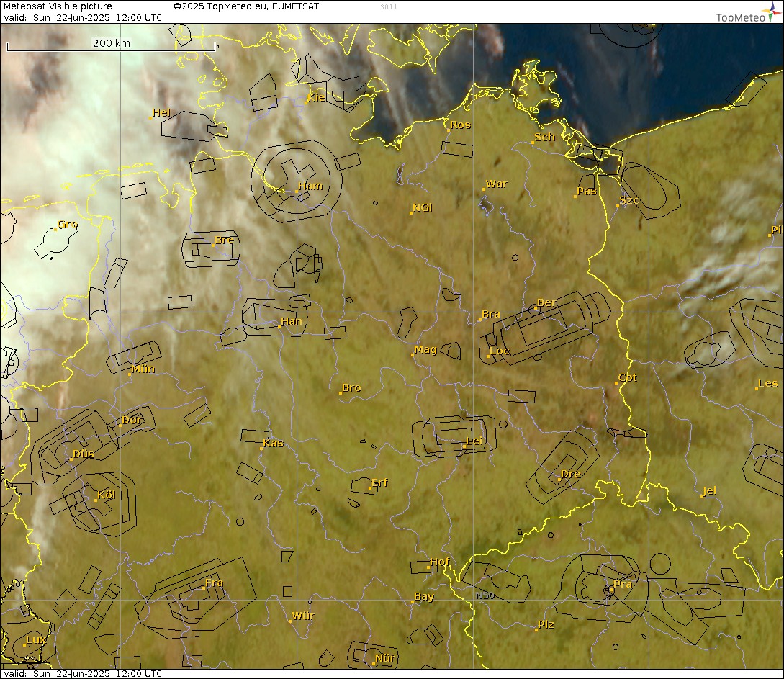
Task: Click the Pas location label
Action: pos(587,191)
